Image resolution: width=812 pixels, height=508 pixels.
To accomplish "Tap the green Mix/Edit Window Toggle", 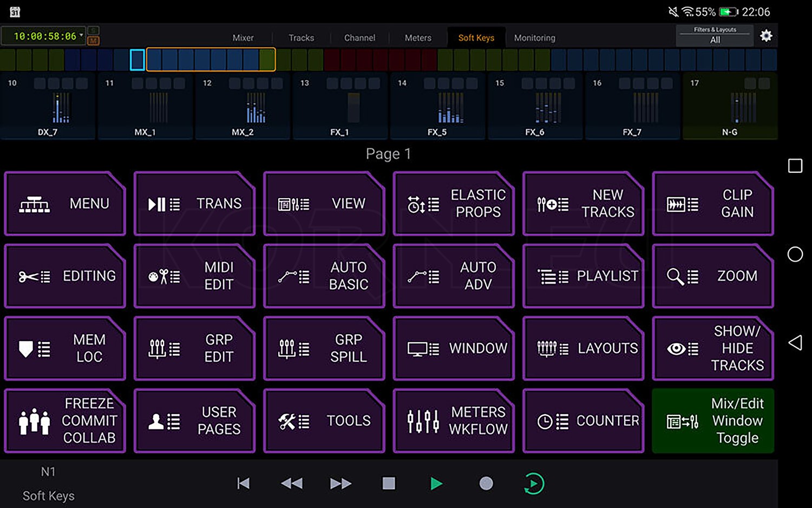I will click(713, 420).
